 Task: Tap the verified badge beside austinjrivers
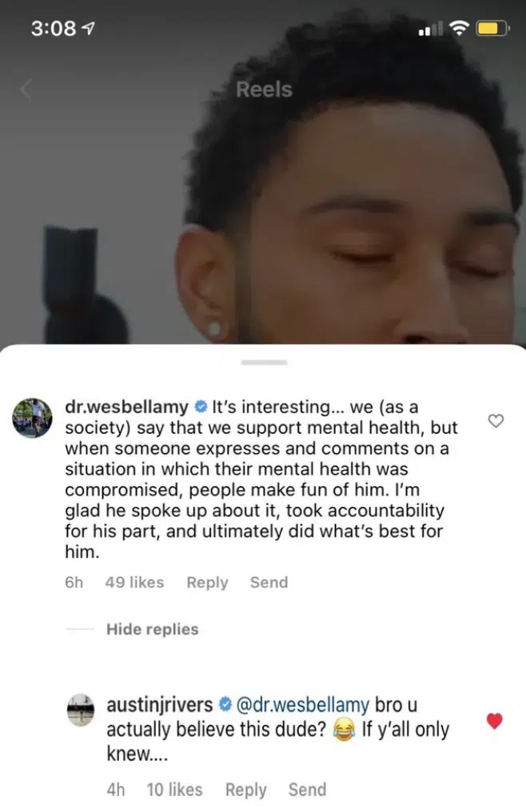click(x=225, y=705)
